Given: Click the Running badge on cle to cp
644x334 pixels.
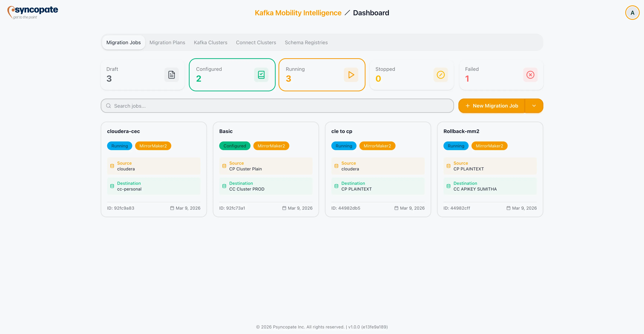Looking at the screenshot, I should [344, 146].
